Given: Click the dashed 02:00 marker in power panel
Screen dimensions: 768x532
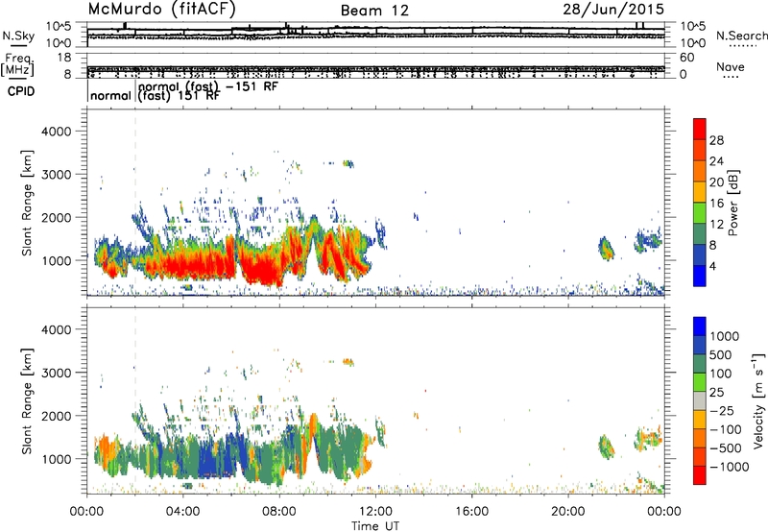Looking at the screenshot, I should 135,203.
